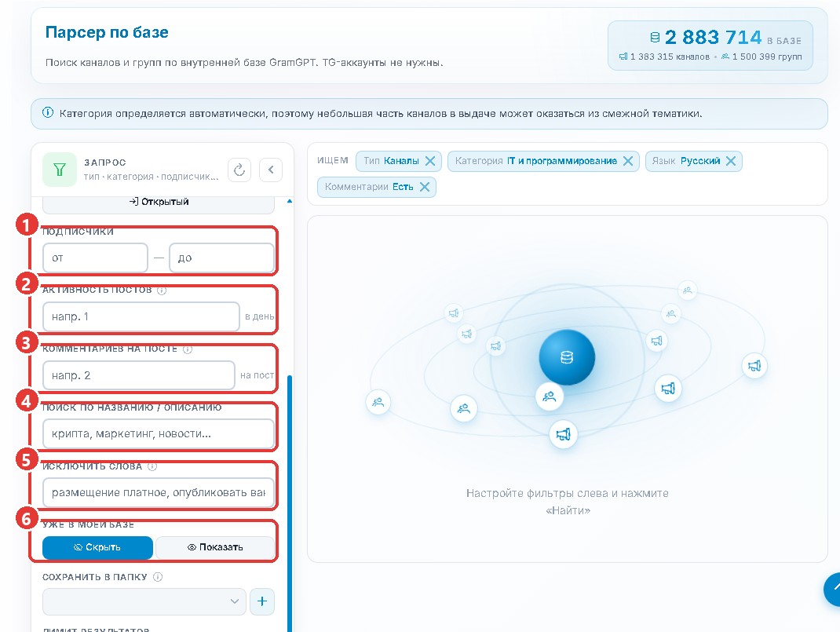The height and width of the screenshot is (632, 840).
Task: Remove the IT и программирование category chip
Action: (628, 161)
